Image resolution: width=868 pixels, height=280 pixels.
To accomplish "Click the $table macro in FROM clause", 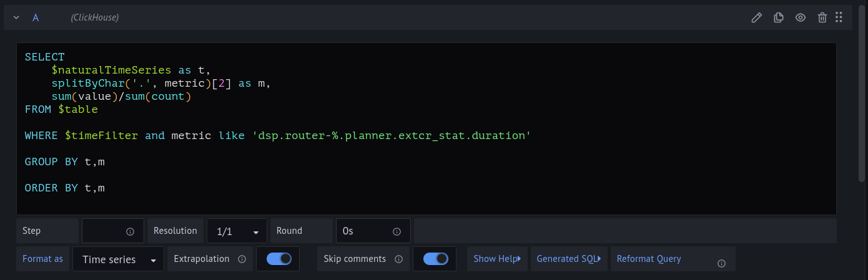I will pyautogui.click(x=78, y=109).
